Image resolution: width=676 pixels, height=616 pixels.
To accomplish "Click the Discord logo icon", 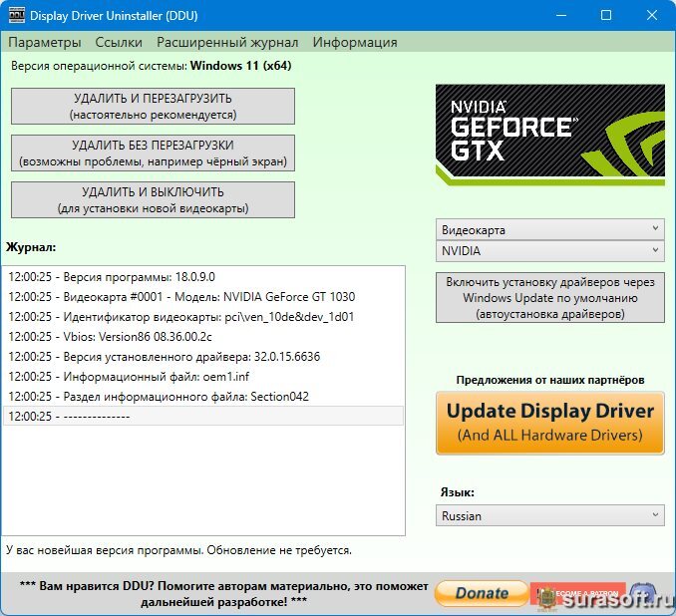I will tap(643, 595).
